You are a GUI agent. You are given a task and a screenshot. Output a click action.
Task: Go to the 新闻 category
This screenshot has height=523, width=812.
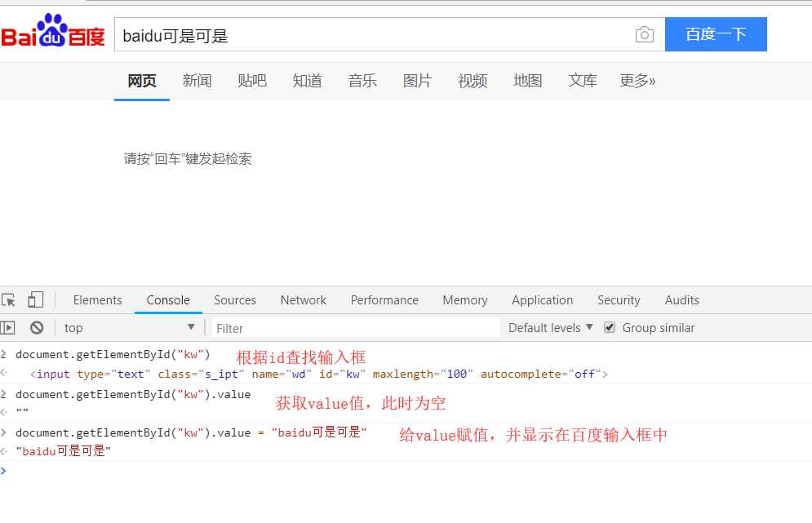coord(197,81)
